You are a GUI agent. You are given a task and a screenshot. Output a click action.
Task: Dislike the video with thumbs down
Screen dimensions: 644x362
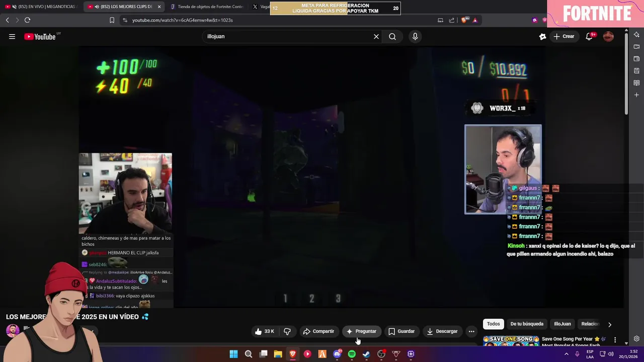point(287,331)
